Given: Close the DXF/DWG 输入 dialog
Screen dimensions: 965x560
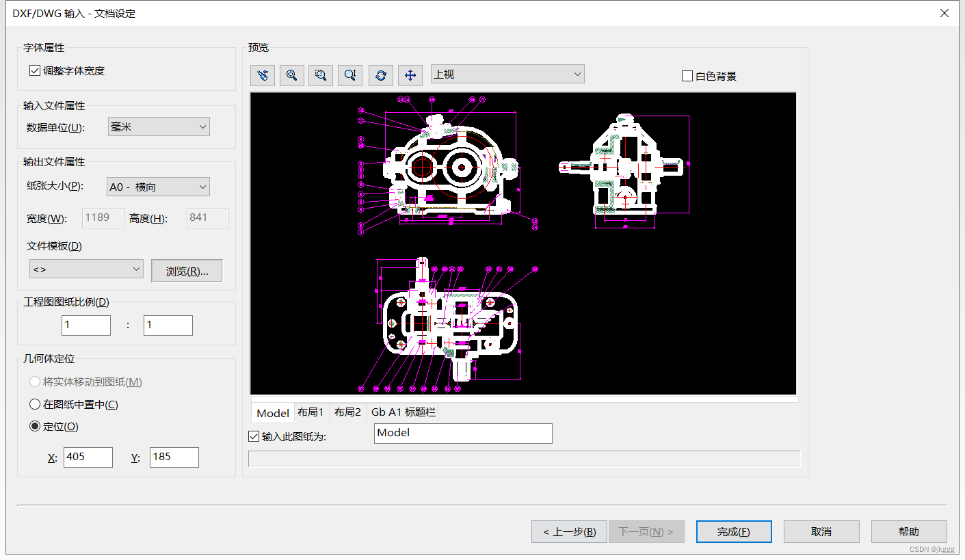Looking at the screenshot, I should [x=944, y=13].
